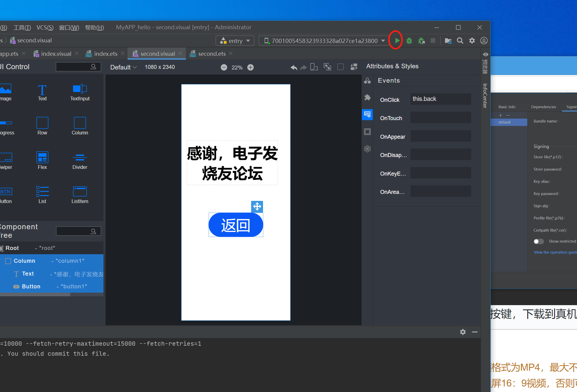The image size is (577, 392).
Task: Select the Text node in component tree
Action: click(52, 274)
